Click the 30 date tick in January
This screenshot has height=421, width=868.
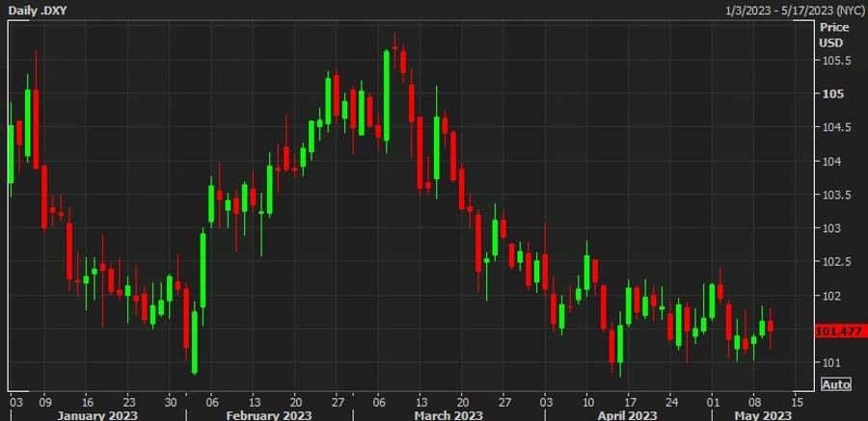point(170,402)
